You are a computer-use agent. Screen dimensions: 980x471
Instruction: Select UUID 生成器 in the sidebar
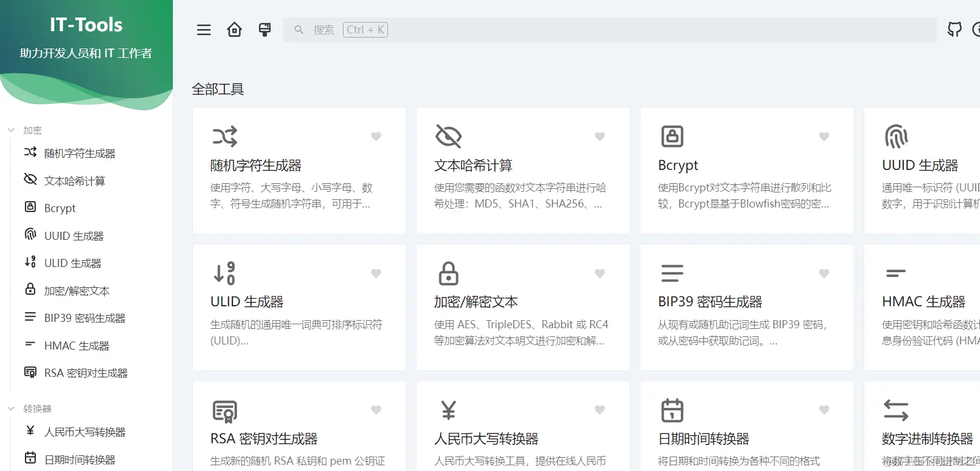[x=74, y=236]
